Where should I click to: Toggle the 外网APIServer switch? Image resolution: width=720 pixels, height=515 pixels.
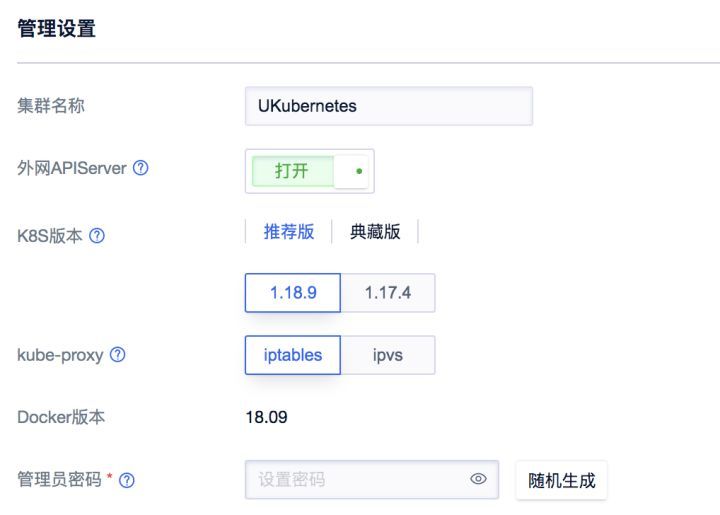coord(309,171)
